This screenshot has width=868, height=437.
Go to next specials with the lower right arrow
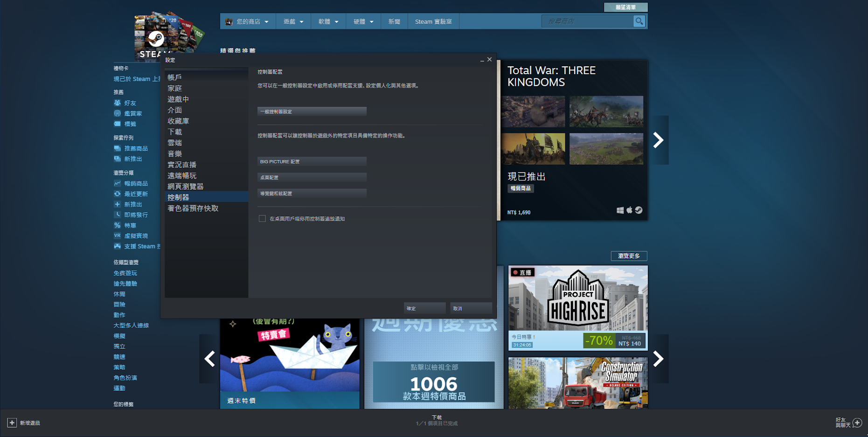click(x=658, y=359)
